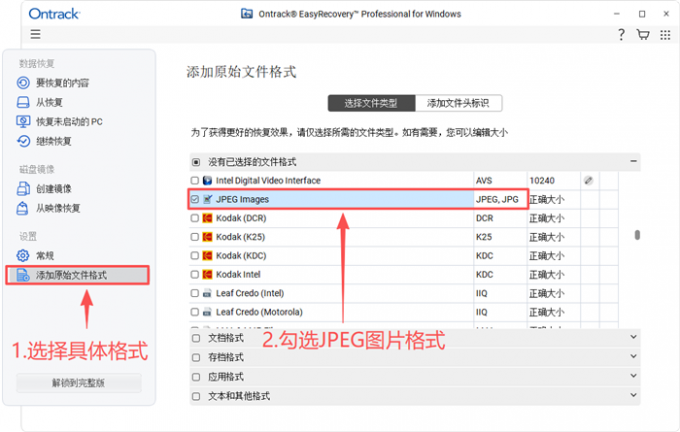Click the 要恢复的内容 target icon
This screenshot has width=680, height=432.
coord(23,82)
